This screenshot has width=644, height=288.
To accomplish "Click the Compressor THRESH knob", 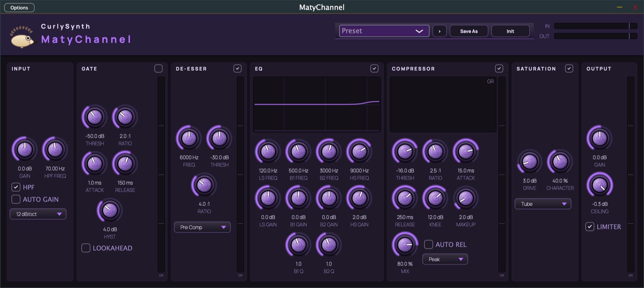I will (405, 151).
